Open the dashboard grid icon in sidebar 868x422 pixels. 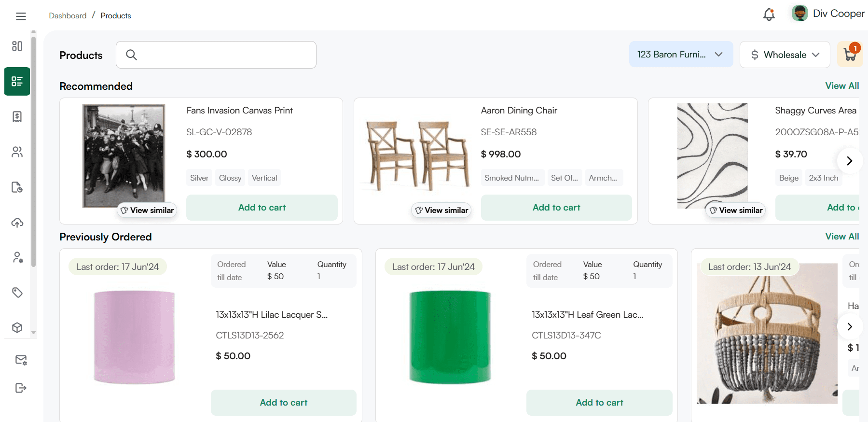[x=17, y=46]
